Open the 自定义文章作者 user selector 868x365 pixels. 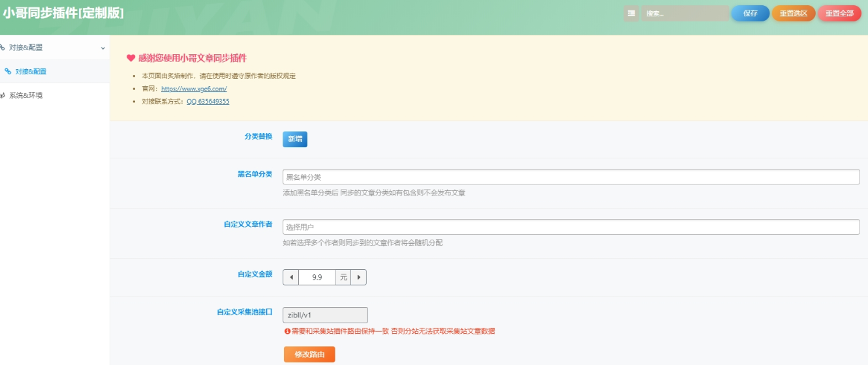click(570, 227)
